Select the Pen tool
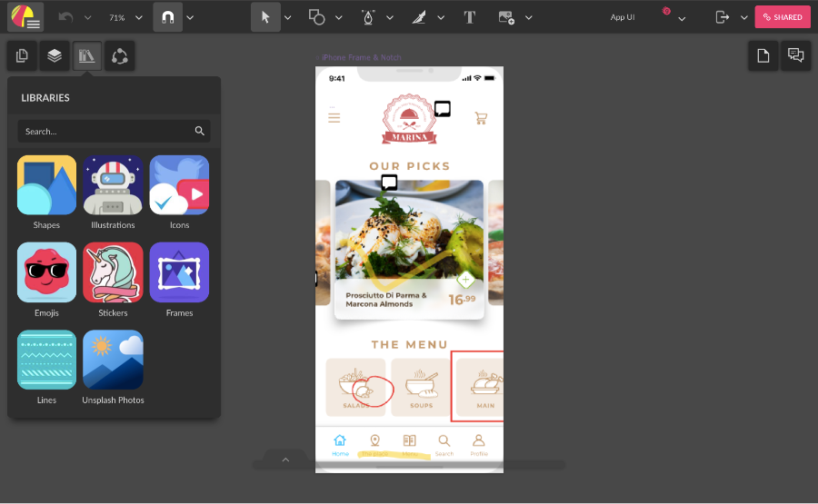Viewport: 818px width, 504px height. [368, 17]
